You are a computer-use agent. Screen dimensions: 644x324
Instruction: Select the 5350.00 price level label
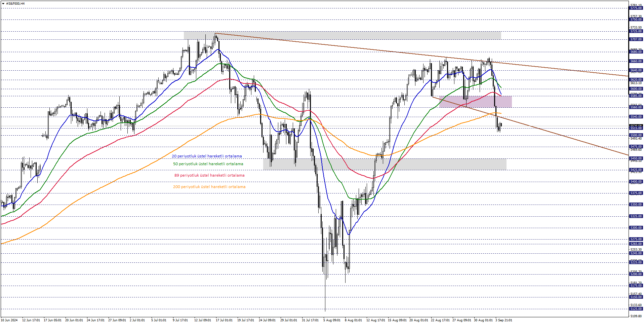pyautogui.click(x=636, y=205)
